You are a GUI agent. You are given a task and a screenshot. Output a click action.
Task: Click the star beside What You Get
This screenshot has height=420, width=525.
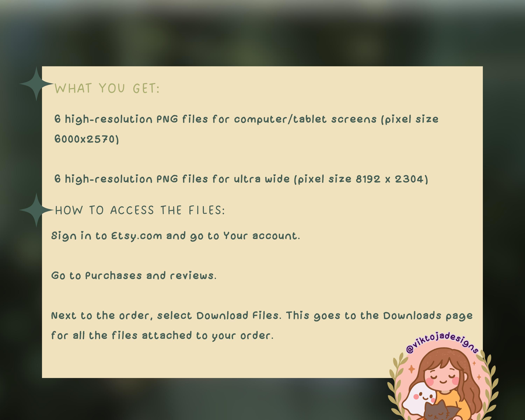click(x=36, y=84)
